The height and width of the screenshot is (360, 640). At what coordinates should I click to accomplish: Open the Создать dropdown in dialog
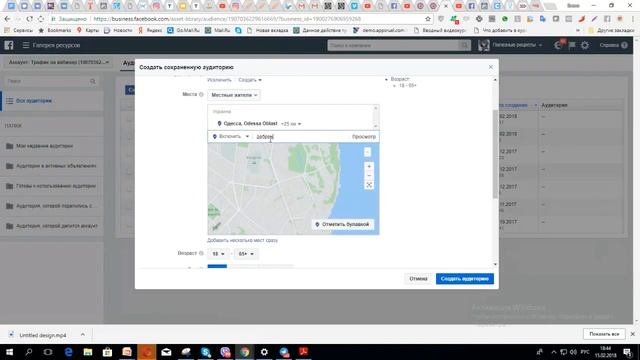tap(250, 80)
